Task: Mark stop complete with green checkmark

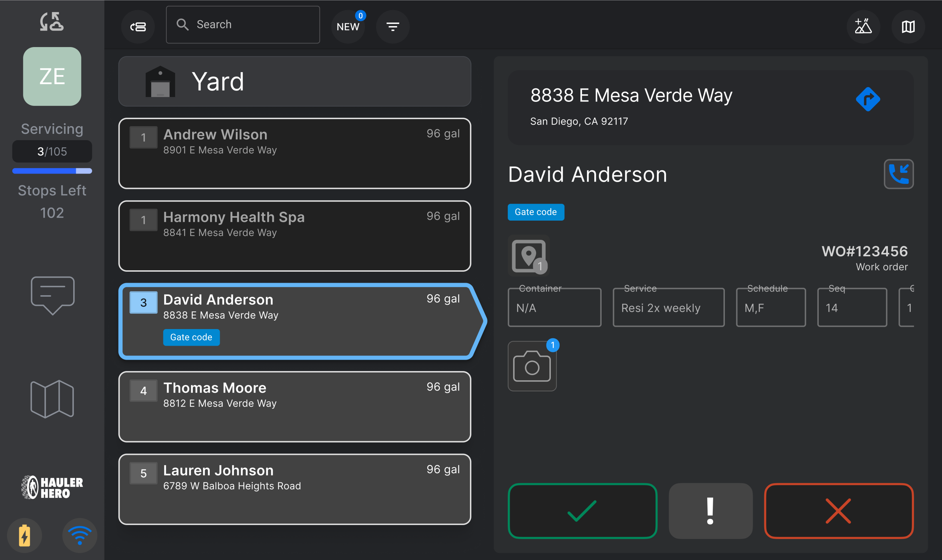Action: [x=582, y=511]
